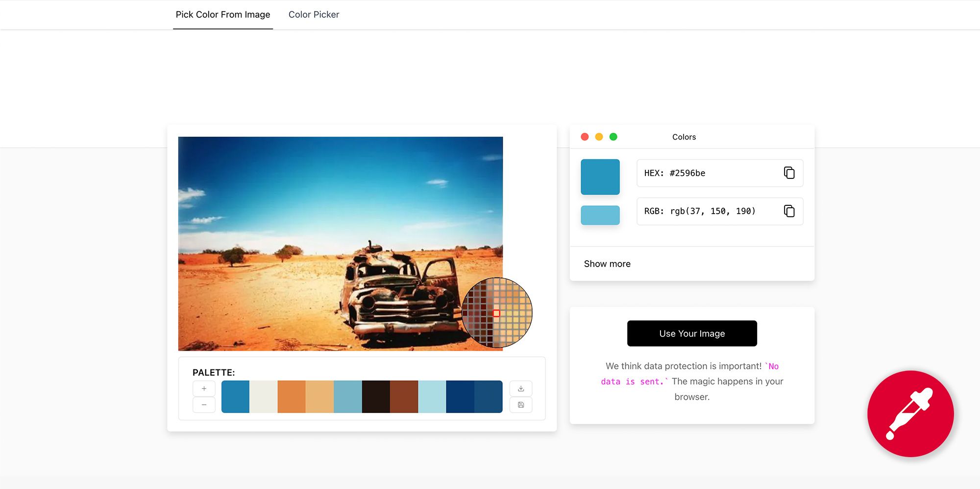Copy the HEX color code
Image resolution: width=980 pixels, height=489 pixels.
(x=789, y=173)
